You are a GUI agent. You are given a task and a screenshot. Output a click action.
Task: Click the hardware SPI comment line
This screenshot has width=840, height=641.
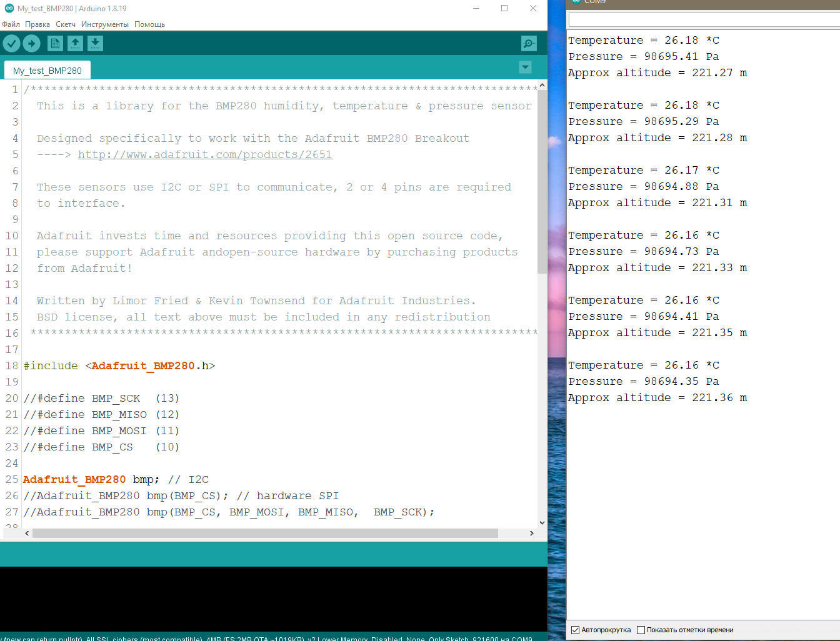point(181,495)
